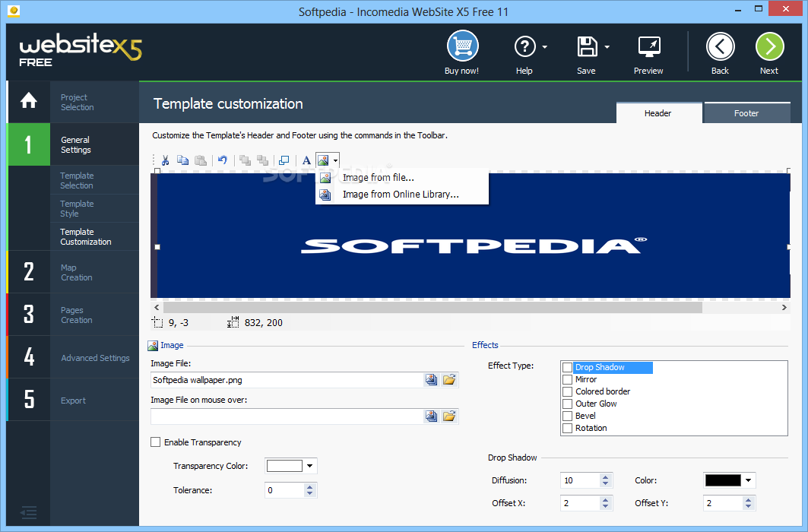This screenshot has width=808, height=532.
Task: Go to step 2 Map Creation
Action: point(74,272)
